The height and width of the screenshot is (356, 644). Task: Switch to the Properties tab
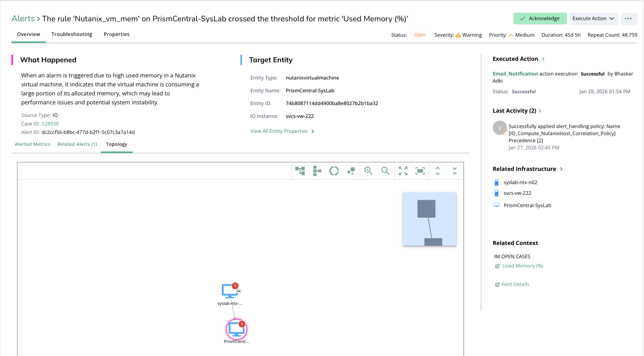pyautogui.click(x=116, y=34)
